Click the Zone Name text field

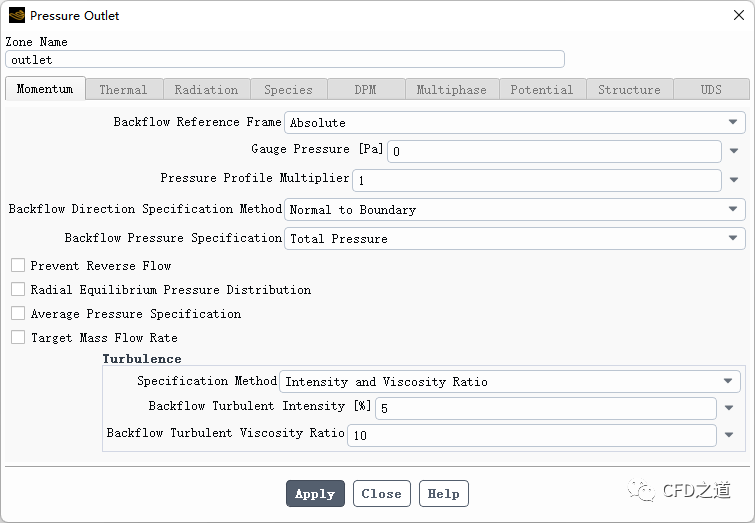pos(285,60)
